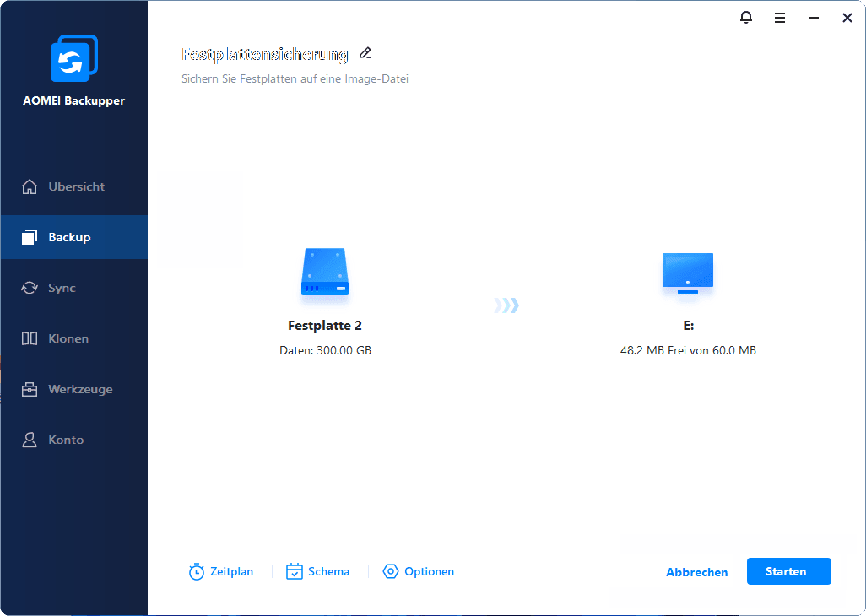Click the E: destination label
This screenshot has height=616, width=866.
pyautogui.click(x=688, y=326)
